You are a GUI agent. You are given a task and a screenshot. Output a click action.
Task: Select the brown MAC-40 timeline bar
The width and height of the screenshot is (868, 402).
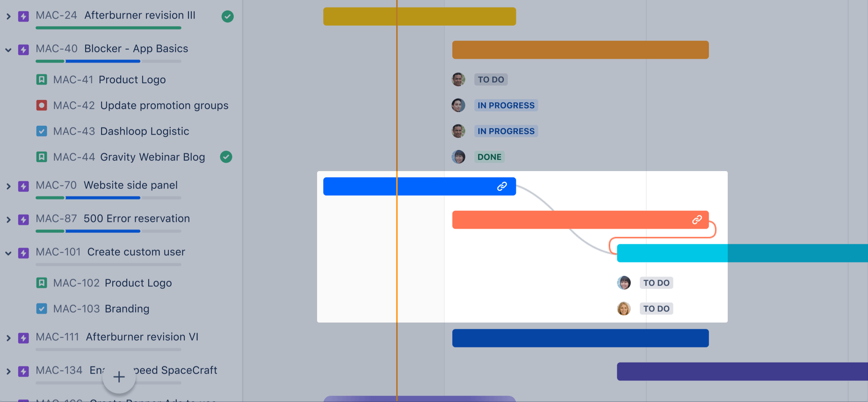[580, 50]
